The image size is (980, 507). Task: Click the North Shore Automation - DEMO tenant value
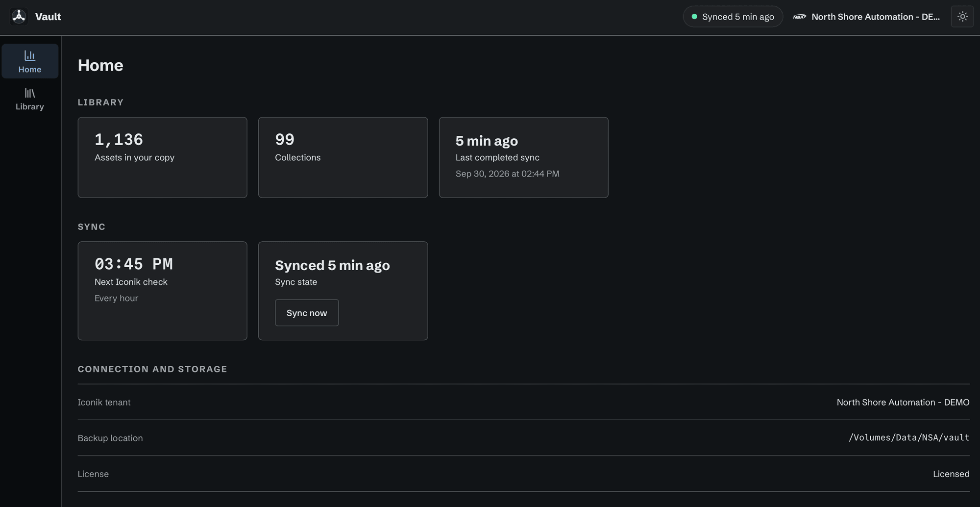coord(903,402)
